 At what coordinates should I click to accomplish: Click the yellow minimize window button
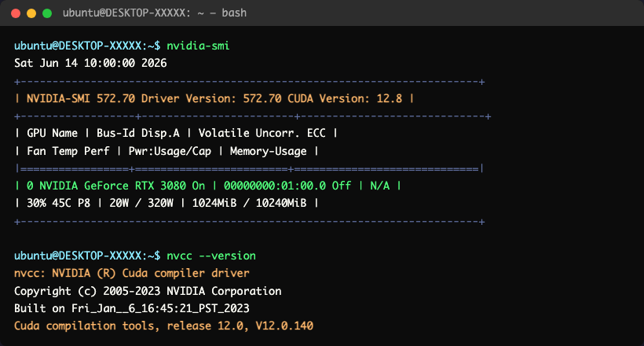click(x=31, y=13)
